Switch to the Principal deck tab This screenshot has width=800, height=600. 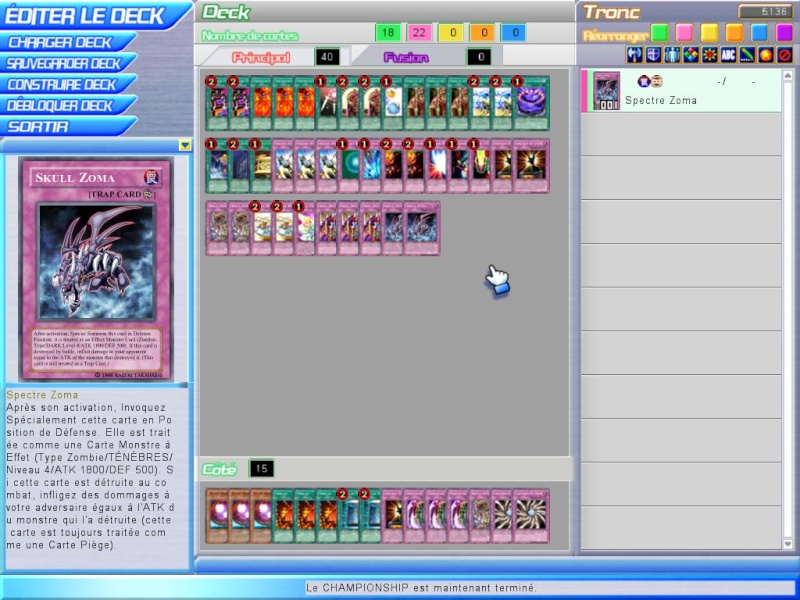click(261, 57)
